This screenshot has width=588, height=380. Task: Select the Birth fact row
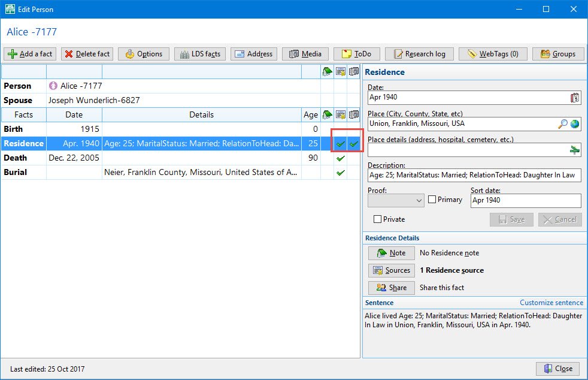tap(180, 129)
